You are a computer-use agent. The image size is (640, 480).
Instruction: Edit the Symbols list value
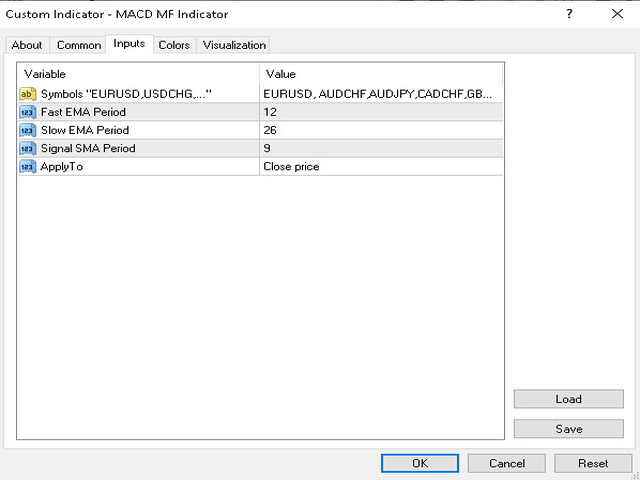click(380, 94)
